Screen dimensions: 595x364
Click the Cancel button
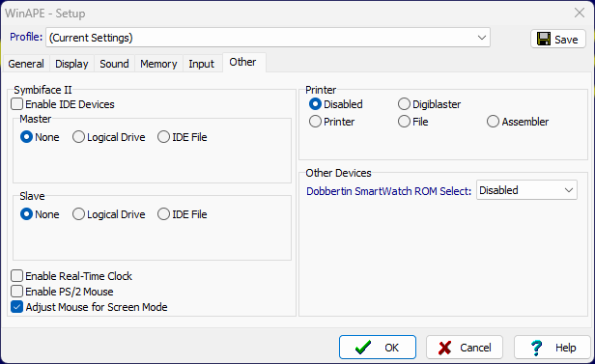[x=465, y=348]
